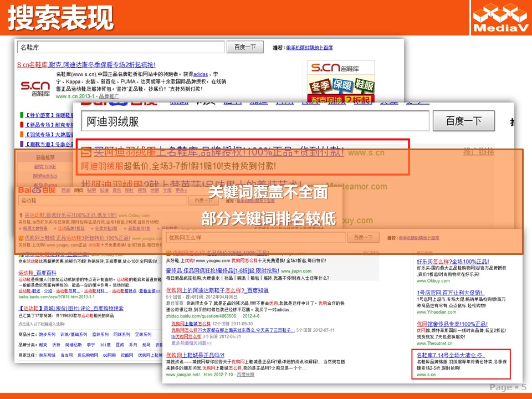Select the 音乐 tab in Baidu navigation

click(117, 190)
